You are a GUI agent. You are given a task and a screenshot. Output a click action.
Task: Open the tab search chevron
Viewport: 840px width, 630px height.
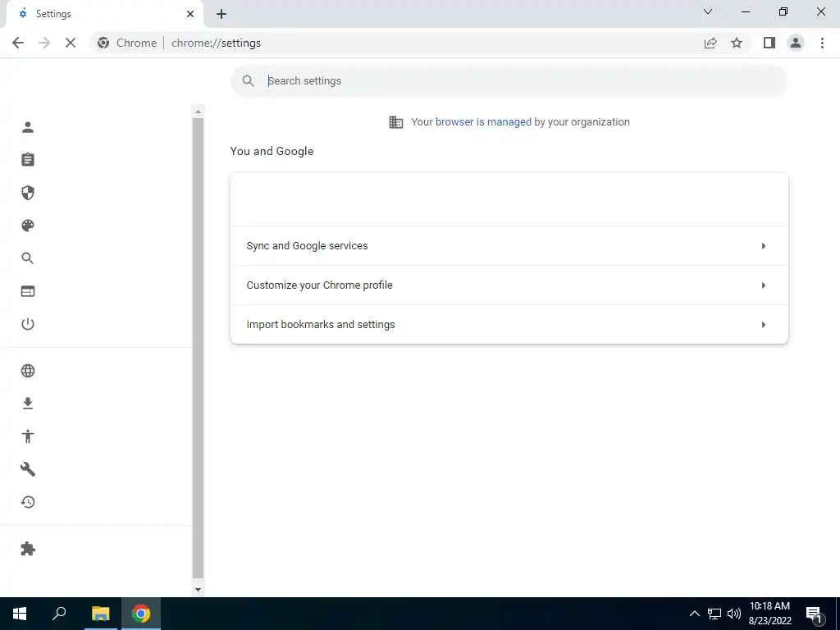click(x=708, y=11)
